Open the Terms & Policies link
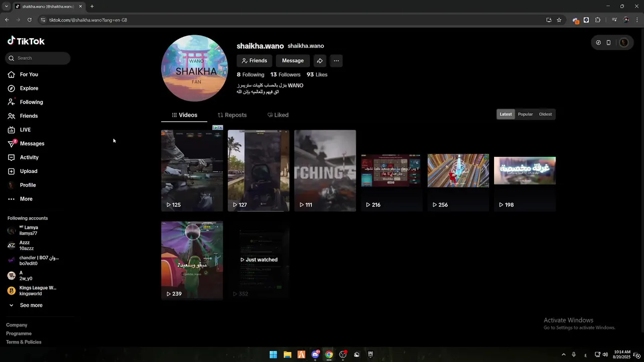The height and width of the screenshot is (362, 644). pos(24,342)
